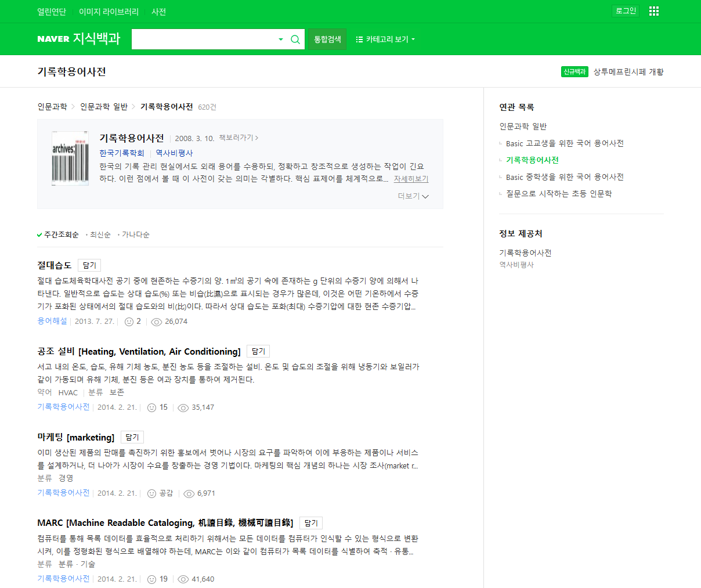Image resolution: width=701 pixels, height=588 pixels.
Task: Click smiley icon under 공조 설비 entry
Action: [x=151, y=407]
